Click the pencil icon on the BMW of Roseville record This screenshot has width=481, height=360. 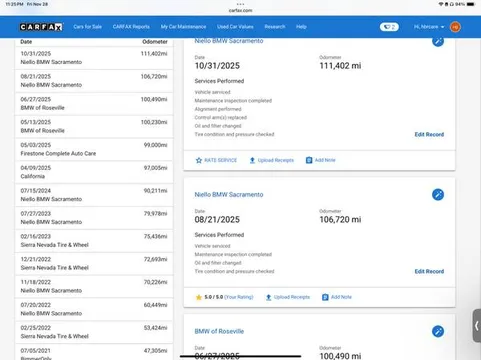[438, 331]
